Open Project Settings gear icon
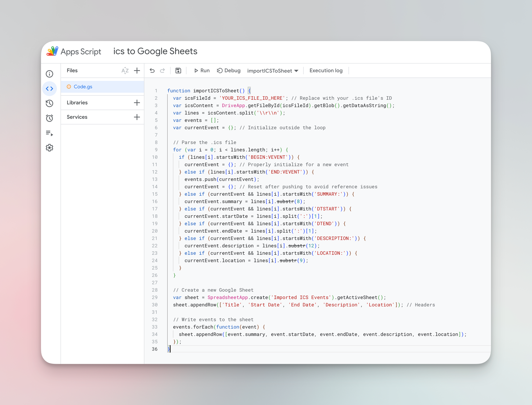Image resolution: width=532 pixels, height=405 pixels. click(49, 148)
